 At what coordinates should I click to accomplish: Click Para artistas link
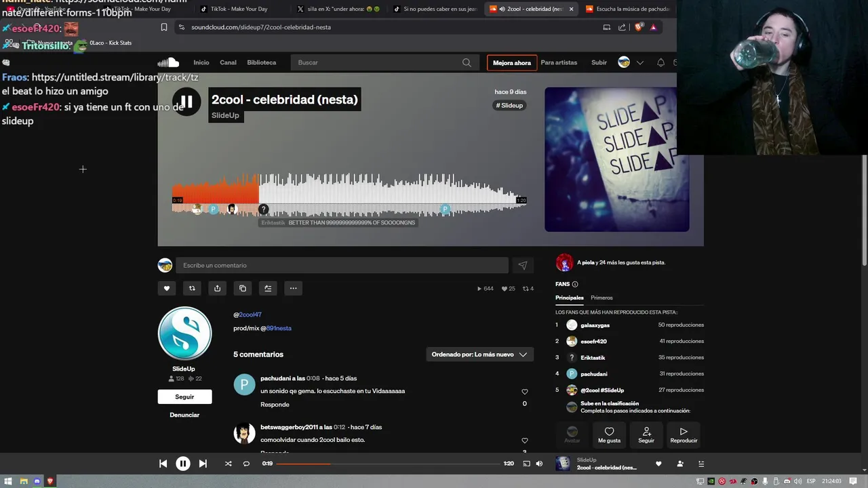[x=559, y=62]
